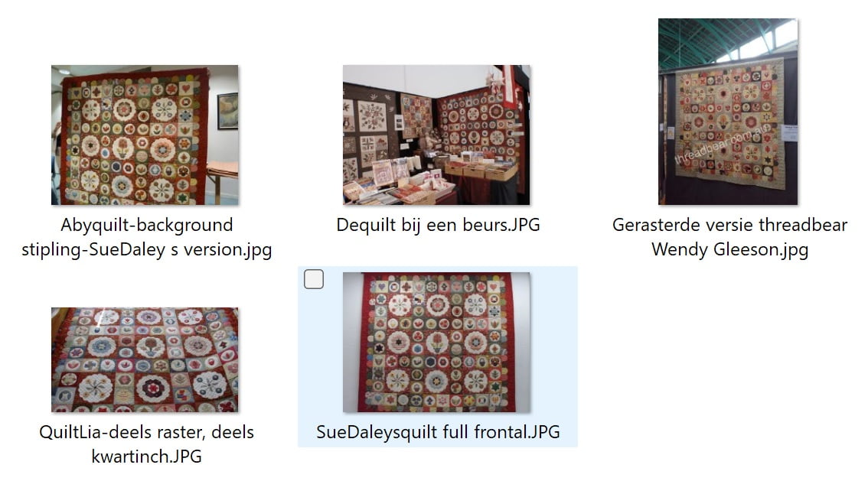Open the Dequilt bij een beurs thumbnail

[436, 135]
